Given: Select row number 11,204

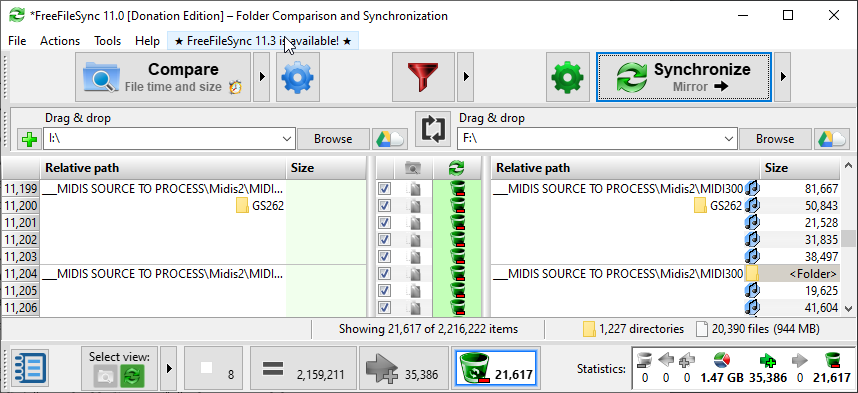Looking at the screenshot, I should point(20,274).
